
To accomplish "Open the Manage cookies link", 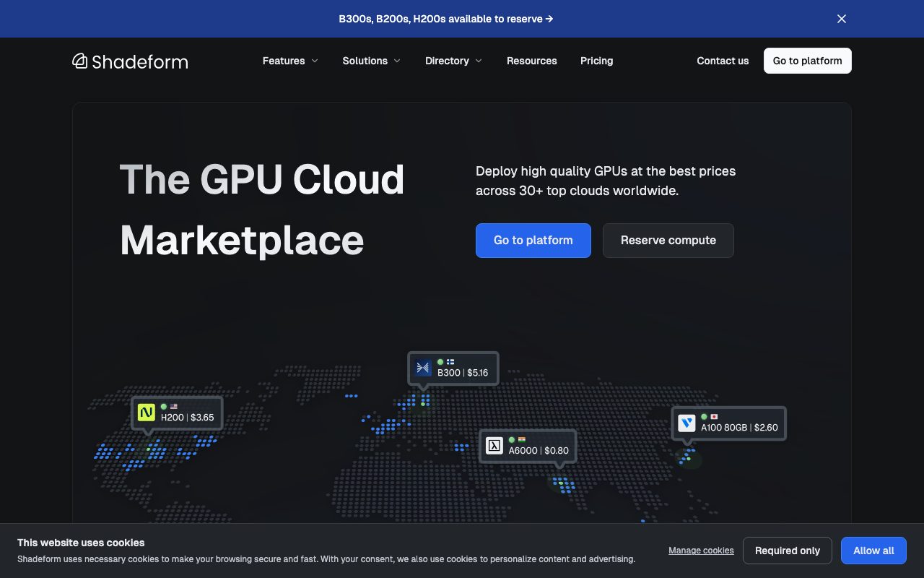I will 701,551.
